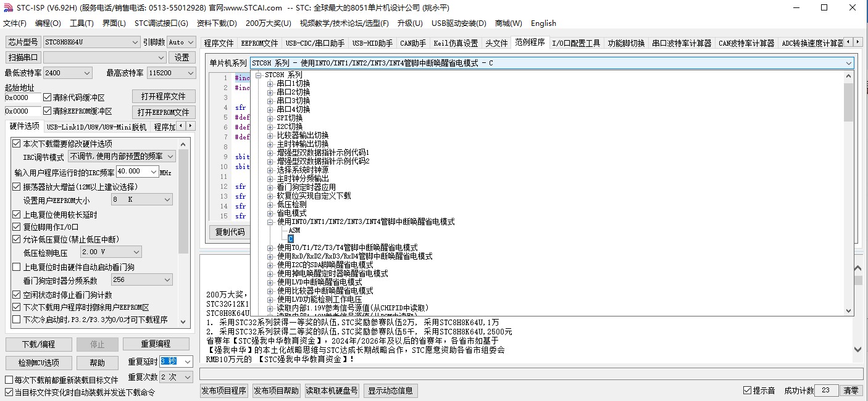Collapse the 使用INT0/INT1/INT2/INT3/INT4 tree node
Image resolution: width=868 pixels, height=401 pixels.
coord(270,221)
